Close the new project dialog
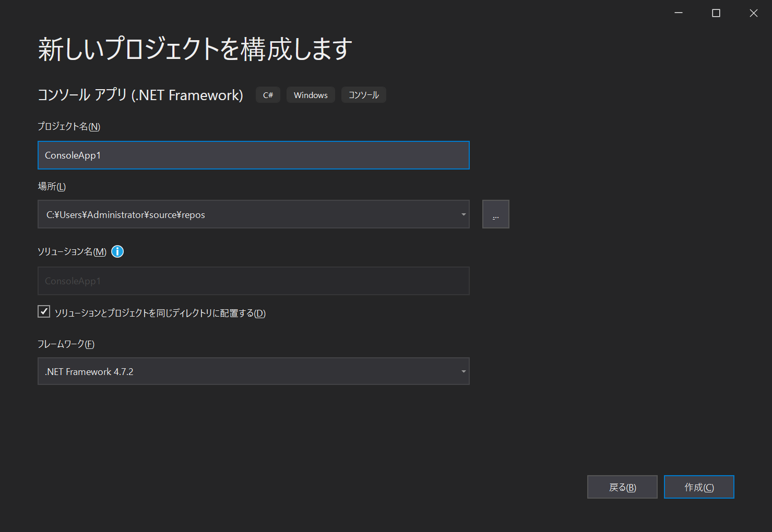772x532 pixels. pos(753,13)
